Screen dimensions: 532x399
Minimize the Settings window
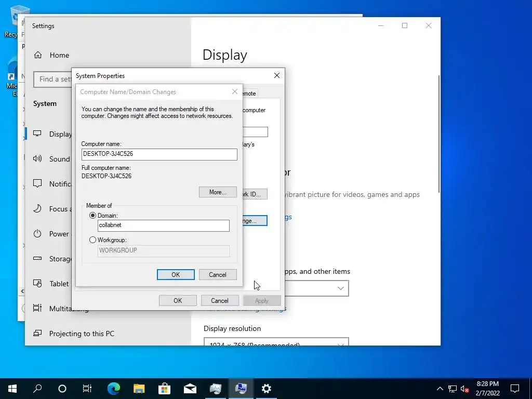[x=381, y=26]
